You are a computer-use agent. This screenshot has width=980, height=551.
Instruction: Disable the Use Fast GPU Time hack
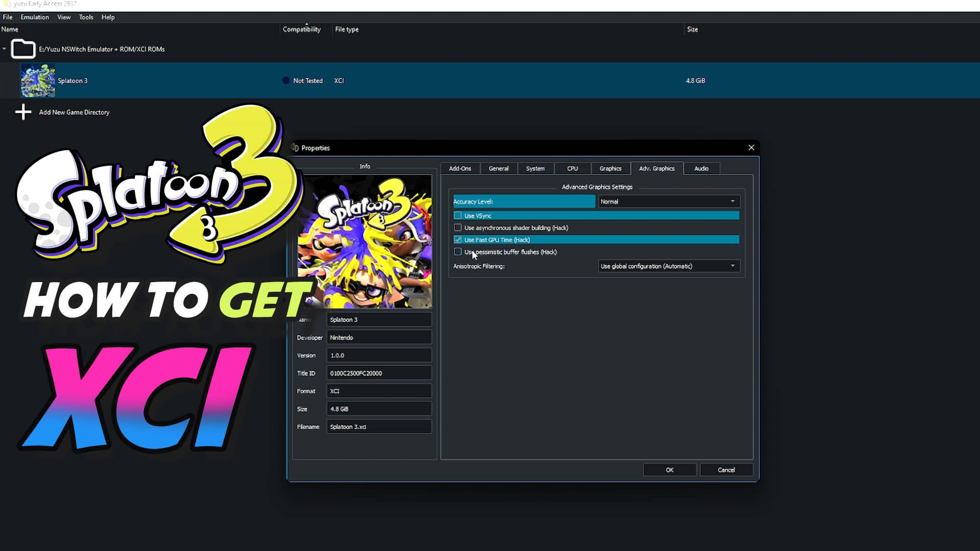tap(458, 239)
